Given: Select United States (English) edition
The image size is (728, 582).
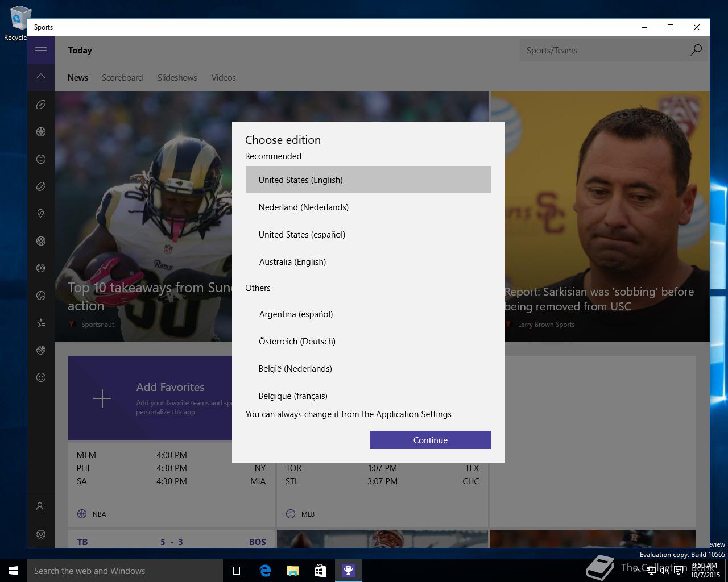Looking at the screenshot, I should [x=369, y=180].
